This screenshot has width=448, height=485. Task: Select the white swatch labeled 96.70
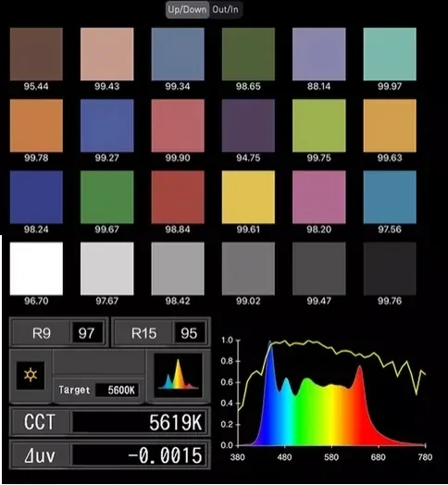click(36, 268)
